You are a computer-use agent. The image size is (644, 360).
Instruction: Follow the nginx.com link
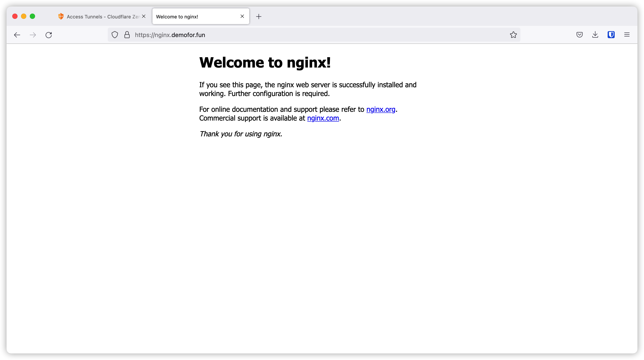323,118
